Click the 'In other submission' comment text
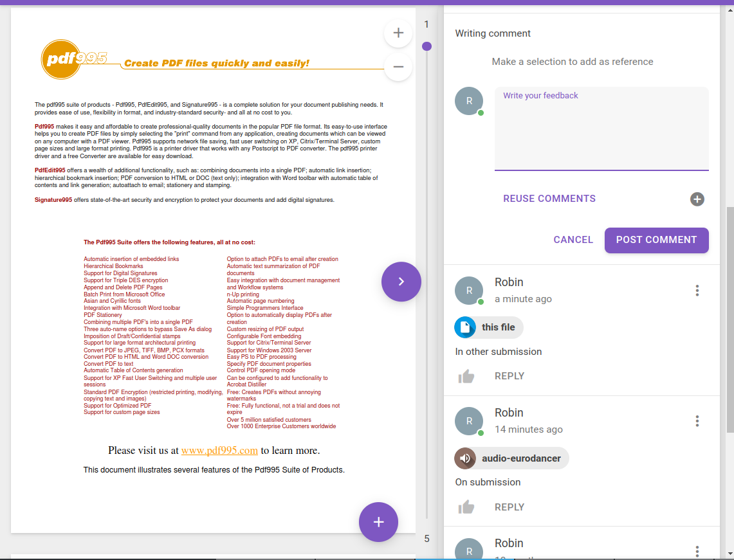The width and height of the screenshot is (734, 560). click(498, 352)
